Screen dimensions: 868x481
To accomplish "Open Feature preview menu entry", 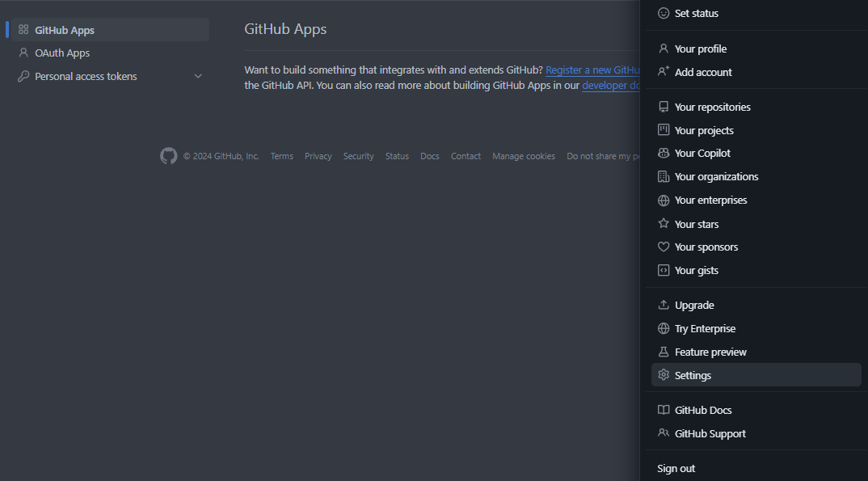I will click(x=756, y=352).
